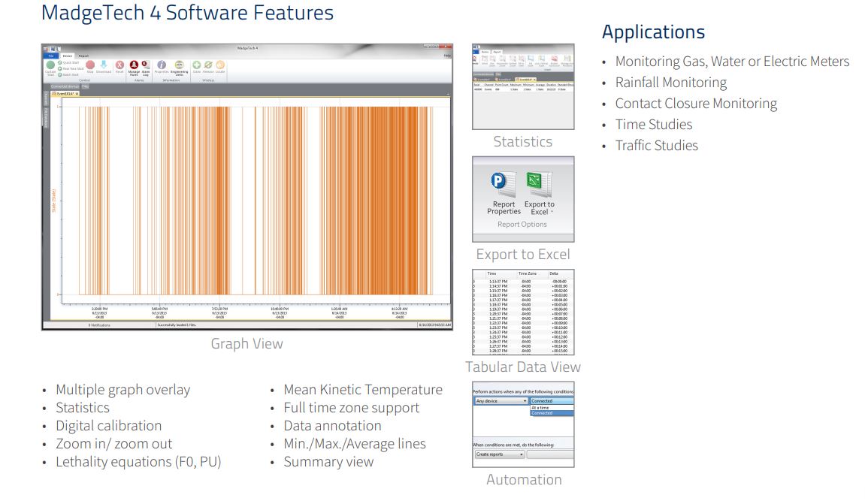Open the Engineering Units icon

pos(180,65)
